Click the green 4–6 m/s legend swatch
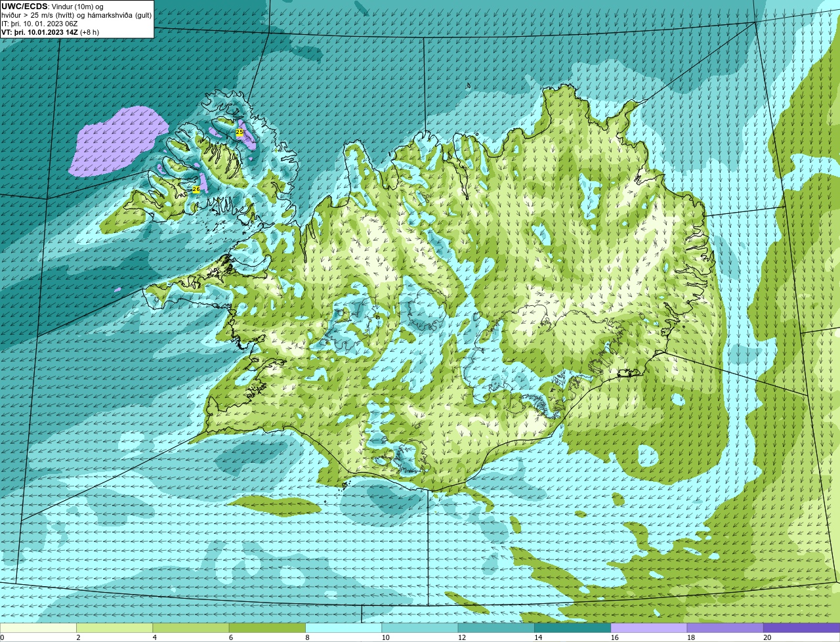The height and width of the screenshot is (642, 840). click(191, 628)
